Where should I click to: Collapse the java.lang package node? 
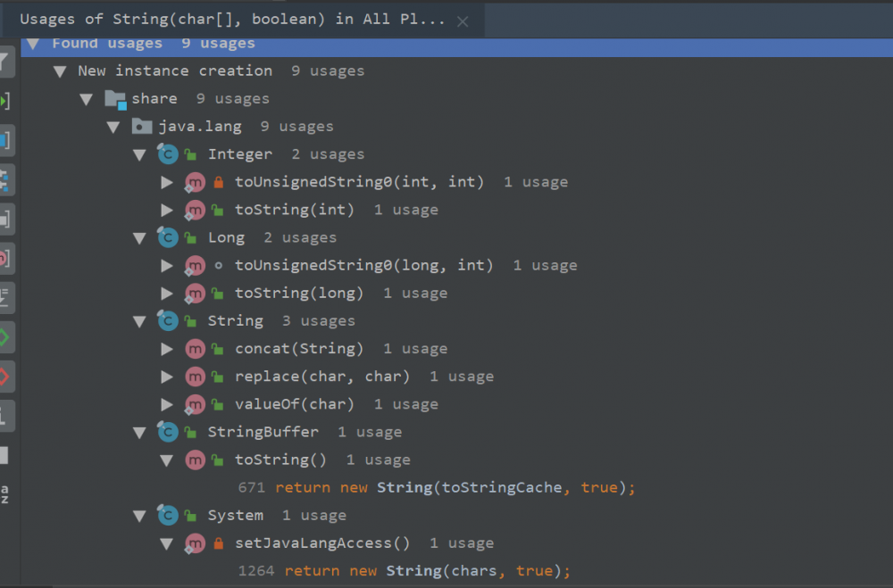point(113,128)
